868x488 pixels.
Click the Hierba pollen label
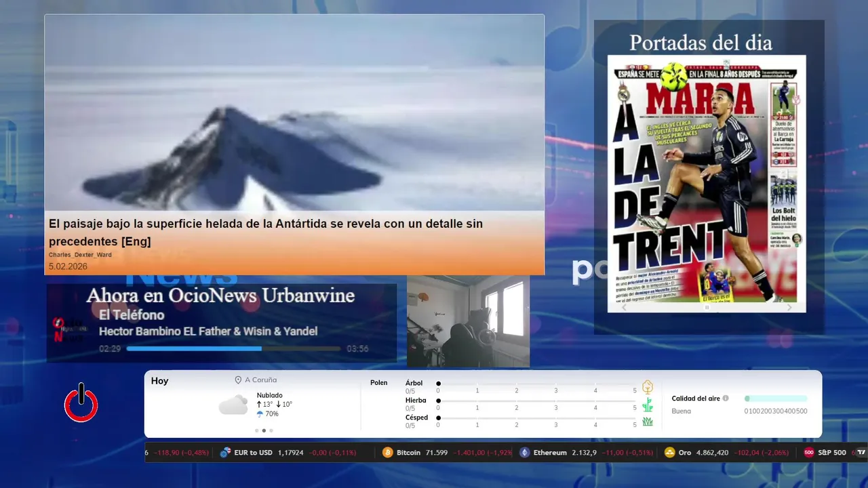(416, 401)
